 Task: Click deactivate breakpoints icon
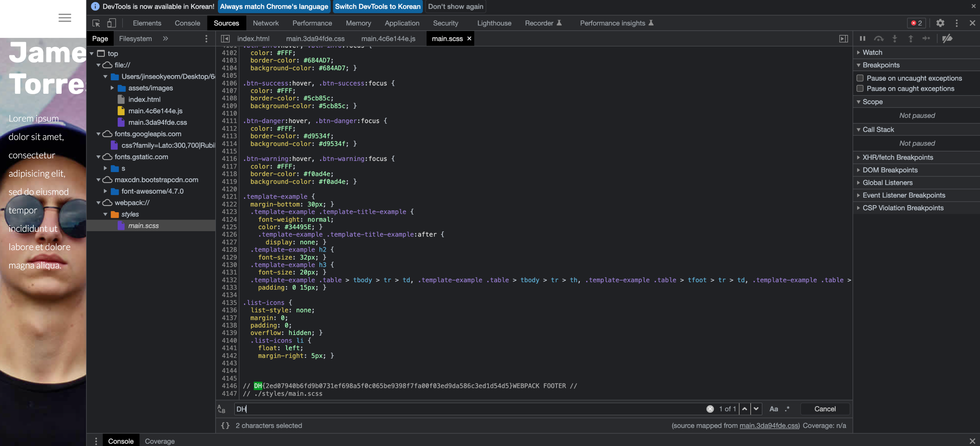[x=947, y=39]
